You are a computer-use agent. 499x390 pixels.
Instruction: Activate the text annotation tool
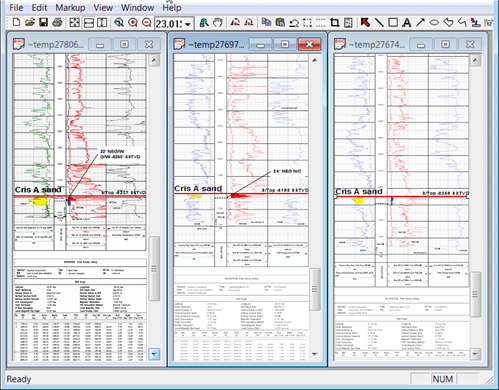[406, 23]
